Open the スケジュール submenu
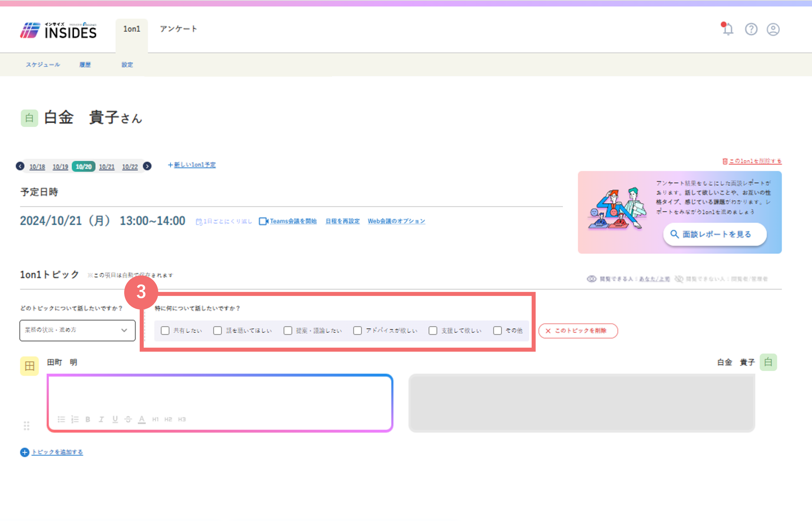The image size is (812, 521). pyautogui.click(x=43, y=65)
